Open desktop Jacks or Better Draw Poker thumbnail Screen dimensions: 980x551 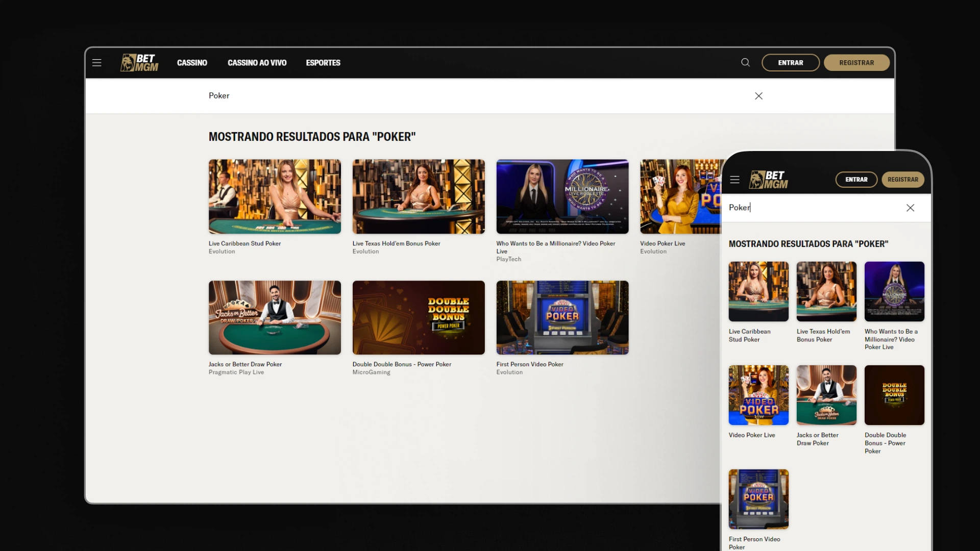pyautogui.click(x=275, y=317)
